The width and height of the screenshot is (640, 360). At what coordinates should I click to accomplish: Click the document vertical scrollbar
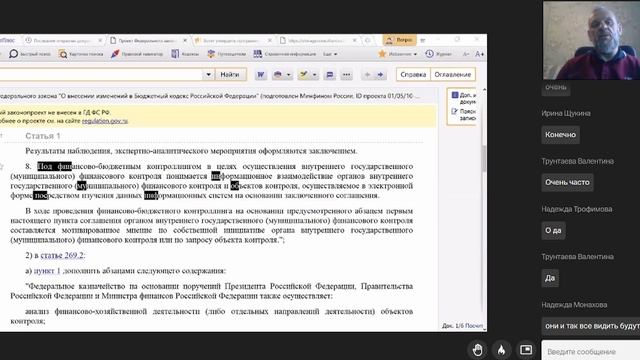point(484,159)
